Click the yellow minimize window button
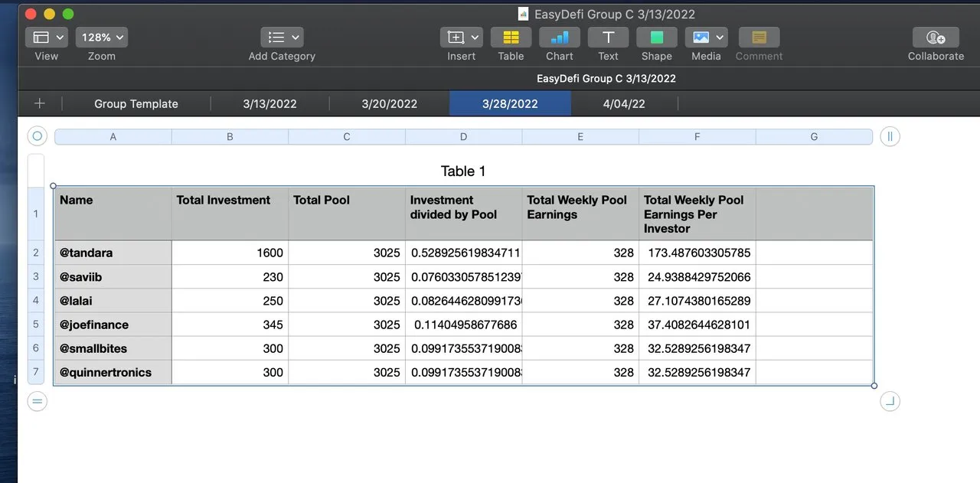 [x=50, y=14]
